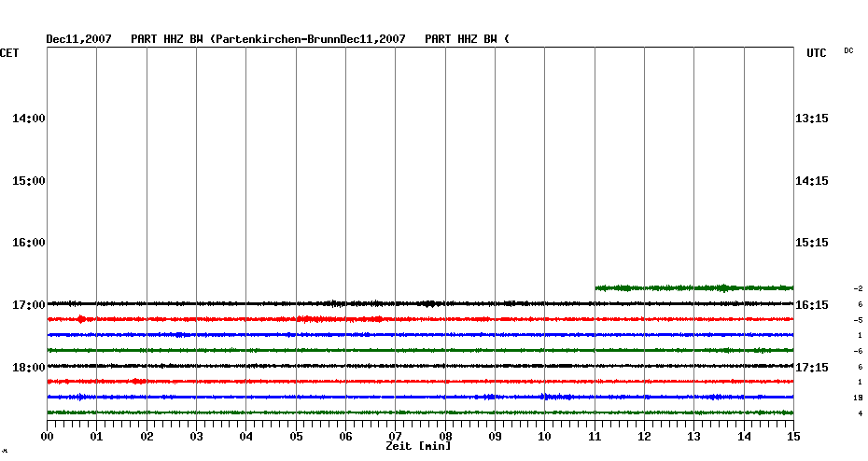Viewport: 868px width, 461px height.
Task: Click the "Zeit [min]" axis label
Action: pyautogui.click(x=418, y=447)
